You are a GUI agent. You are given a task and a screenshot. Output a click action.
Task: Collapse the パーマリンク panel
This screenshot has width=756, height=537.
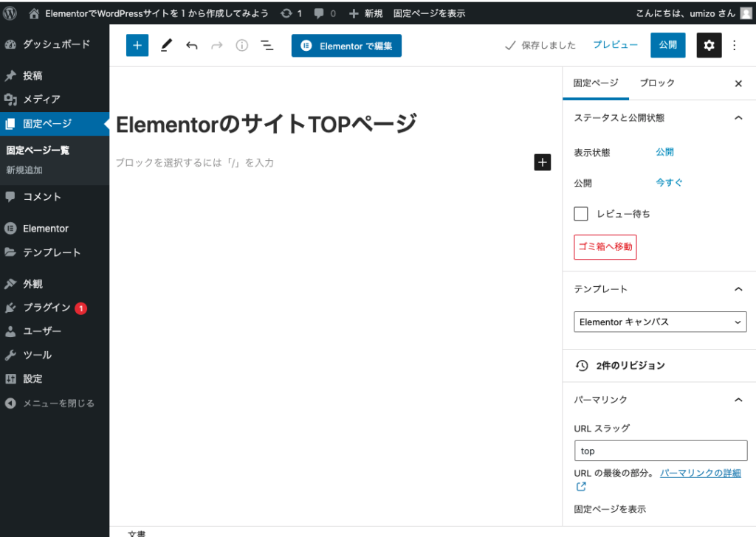[738, 400]
